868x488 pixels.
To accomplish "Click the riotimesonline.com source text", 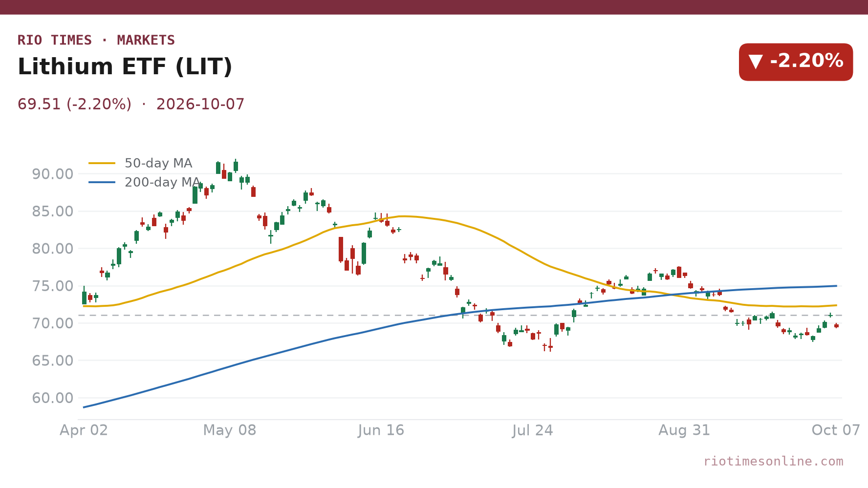I will tap(773, 462).
